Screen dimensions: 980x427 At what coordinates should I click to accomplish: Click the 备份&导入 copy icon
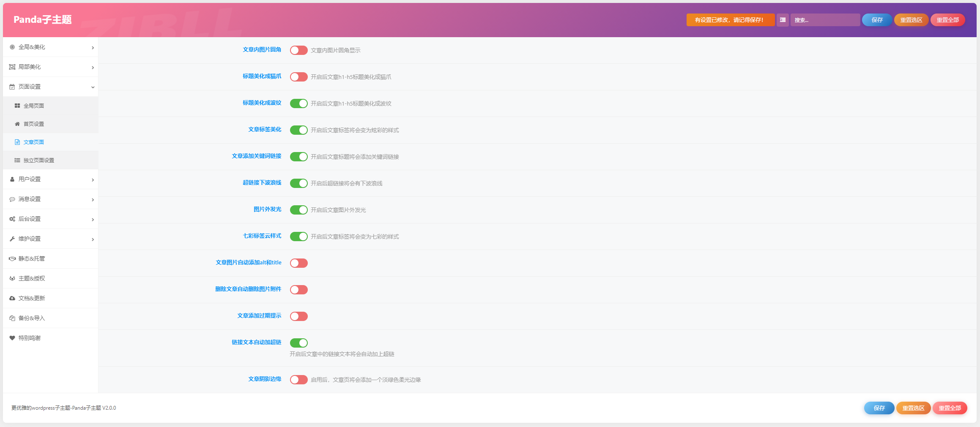[x=12, y=318]
